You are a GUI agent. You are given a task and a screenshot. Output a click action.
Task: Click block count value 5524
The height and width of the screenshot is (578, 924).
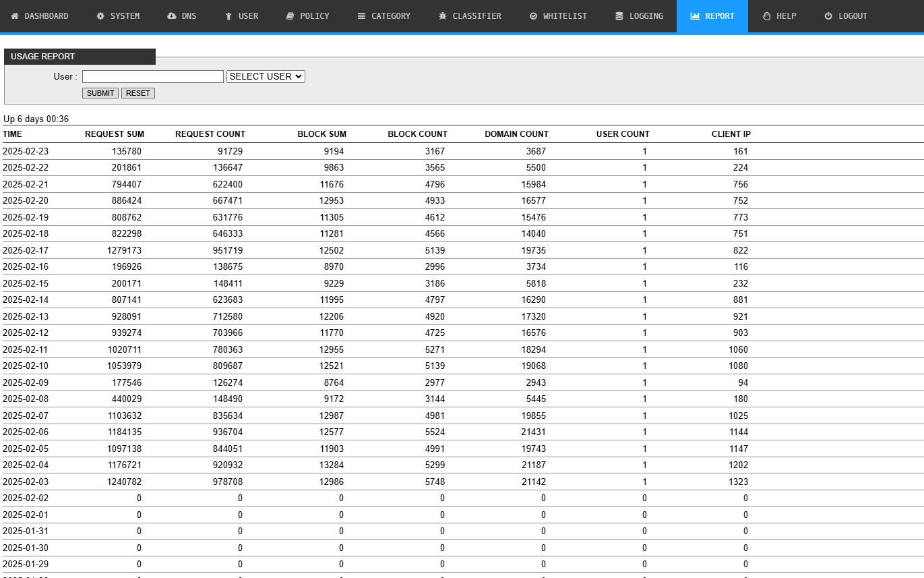click(x=435, y=432)
